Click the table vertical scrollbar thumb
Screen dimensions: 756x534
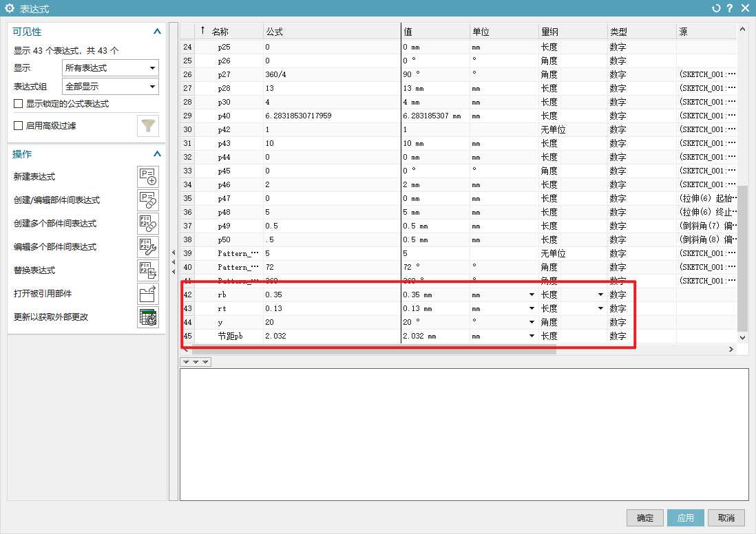click(742, 258)
